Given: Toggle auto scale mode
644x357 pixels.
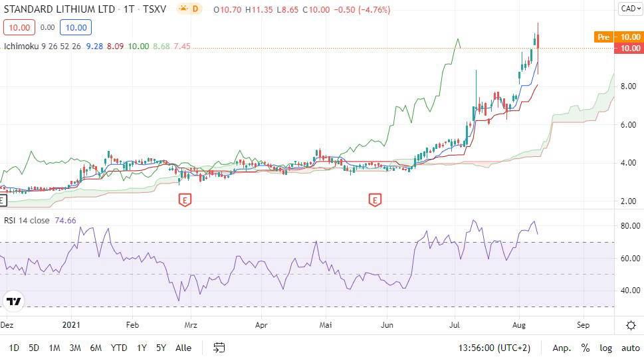Looking at the screenshot, I should click(631, 348).
